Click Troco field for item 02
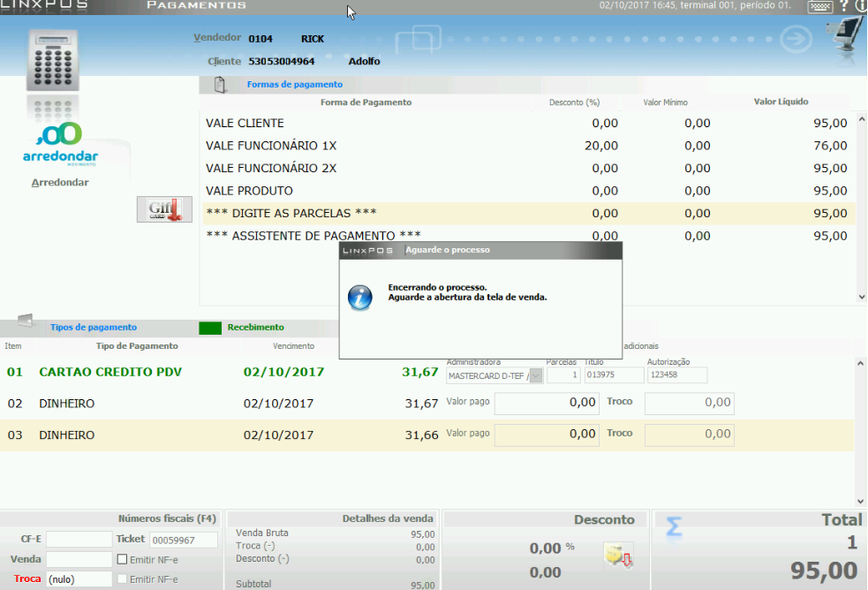This screenshot has width=868, height=590. point(690,403)
